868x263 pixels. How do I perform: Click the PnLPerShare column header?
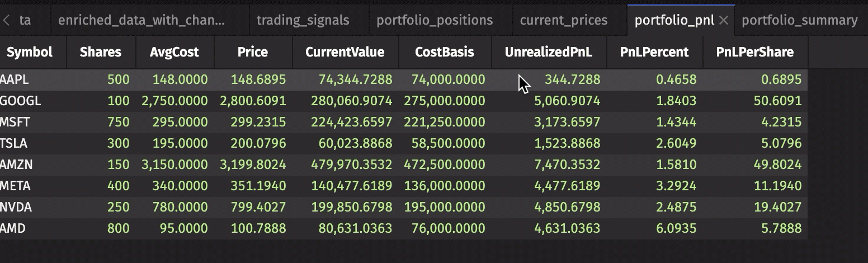[754, 52]
